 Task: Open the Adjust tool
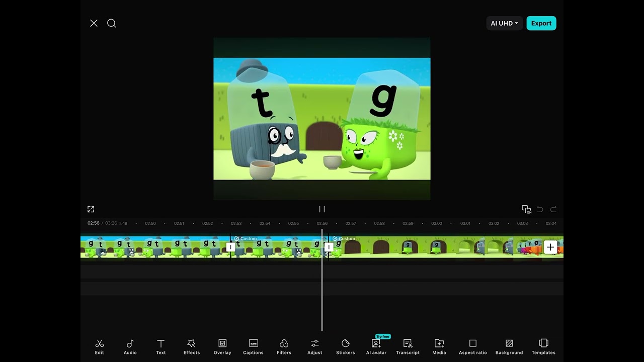(x=315, y=346)
